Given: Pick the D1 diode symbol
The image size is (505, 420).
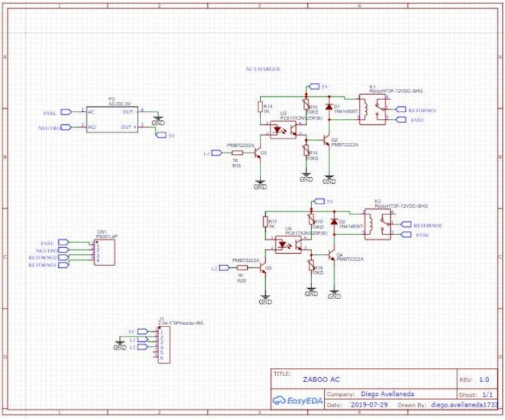Looking at the screenshot, I should tap(328, 107).
